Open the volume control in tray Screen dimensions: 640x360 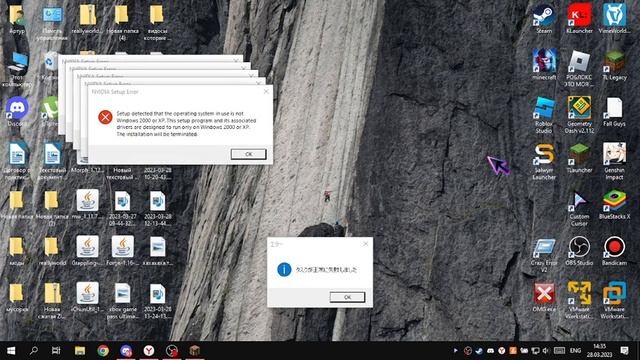pos(546,350)
